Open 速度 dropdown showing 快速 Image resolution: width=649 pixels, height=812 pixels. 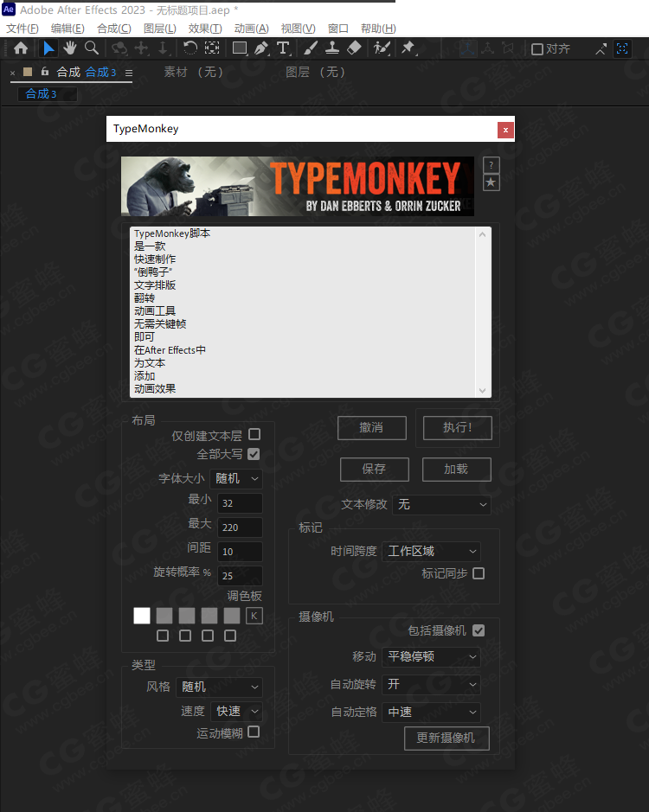click(x=236, y=712)
